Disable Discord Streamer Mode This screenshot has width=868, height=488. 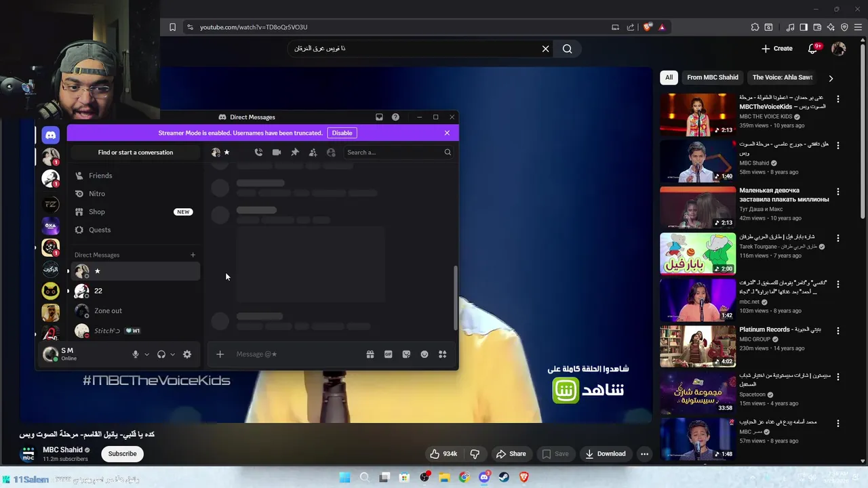pos(342,133)
